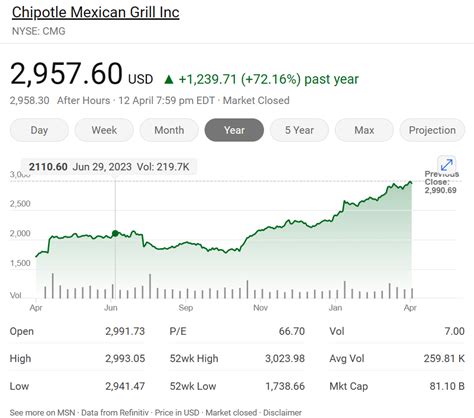Click the Mkt Cap value 81.10 B
Viewport: 474px width, 418px height.
(x=447, y=386)
